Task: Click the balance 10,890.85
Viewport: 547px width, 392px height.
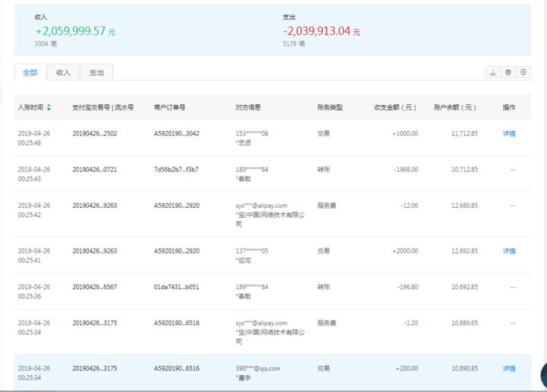Action: click(x=465, y=368)
